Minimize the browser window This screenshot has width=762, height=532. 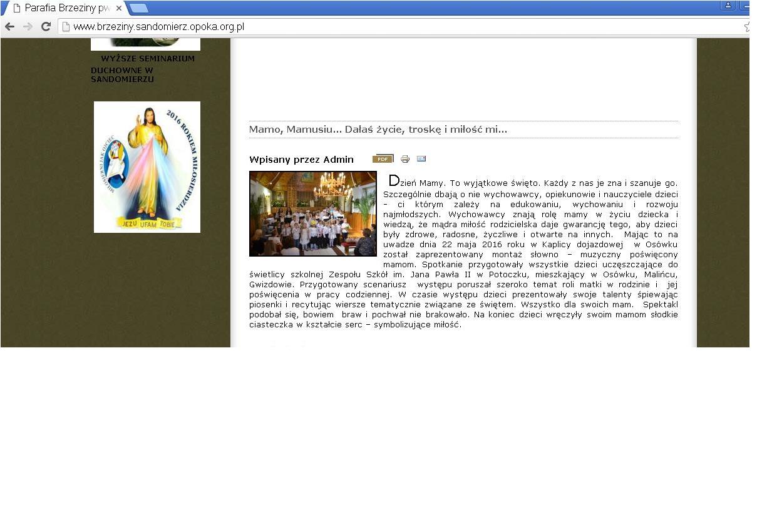coord(746,6)
